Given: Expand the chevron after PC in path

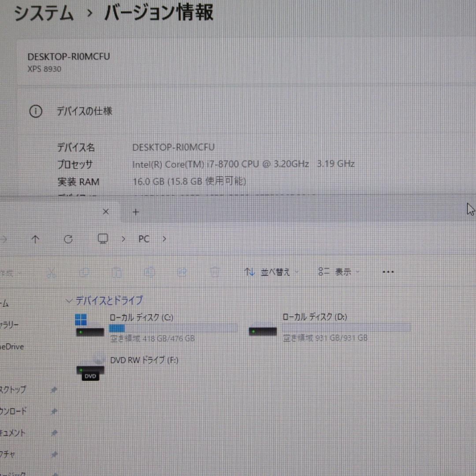Looking at the screenshot, I should click(164, 239).
